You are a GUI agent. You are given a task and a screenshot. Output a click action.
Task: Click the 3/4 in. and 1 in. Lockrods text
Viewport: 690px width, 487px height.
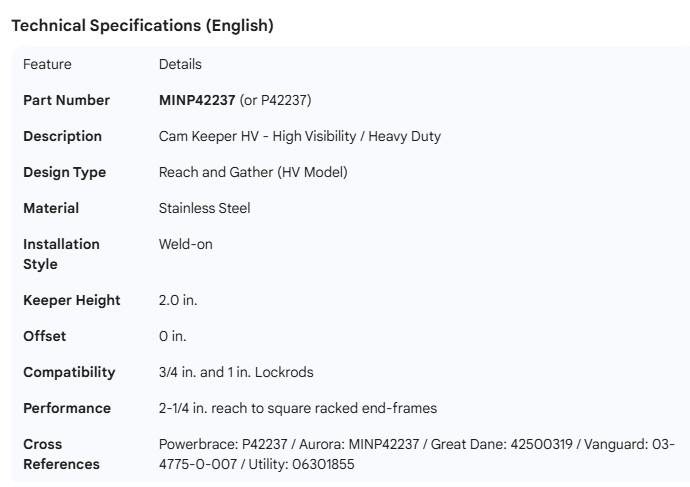click(x=236, y=372)
